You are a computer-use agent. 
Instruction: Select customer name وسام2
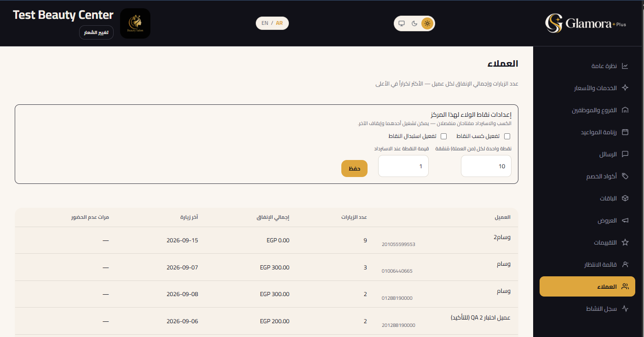click(502, 237)
